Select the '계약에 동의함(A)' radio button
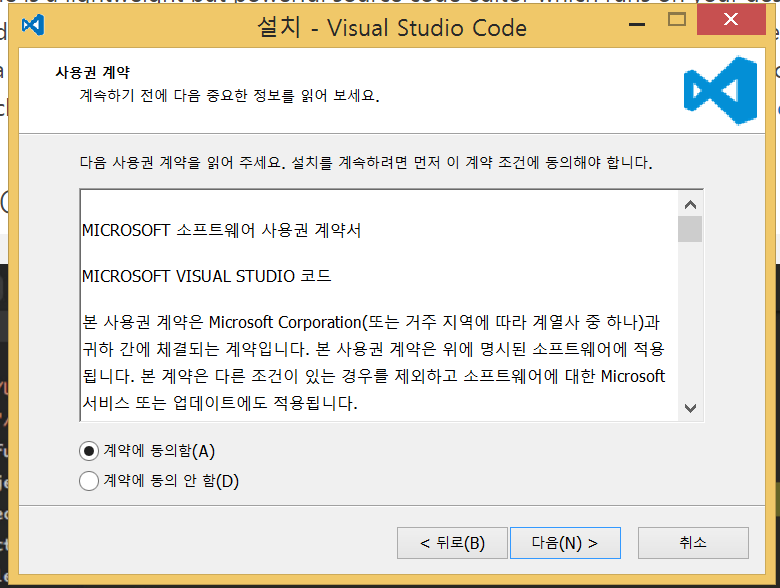 89,451
